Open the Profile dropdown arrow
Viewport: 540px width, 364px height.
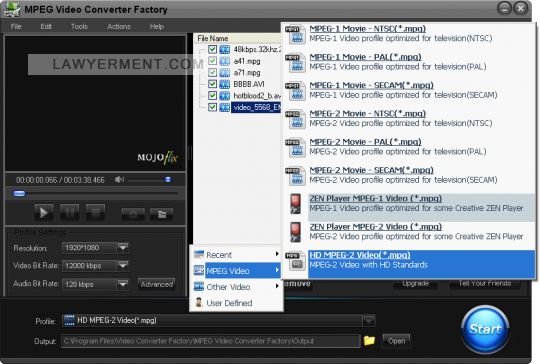click(369, 321)
